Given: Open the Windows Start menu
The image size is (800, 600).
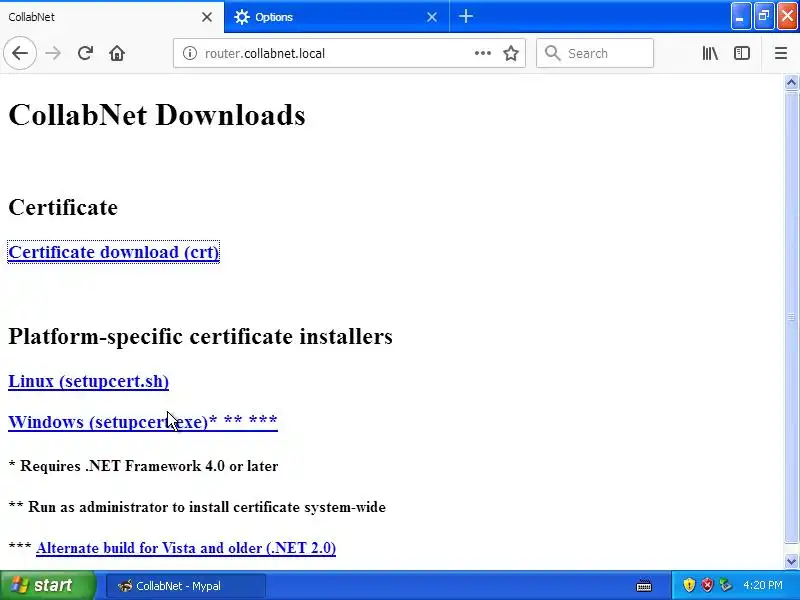Looking at the screenshot, I should [x=47, y=585].
